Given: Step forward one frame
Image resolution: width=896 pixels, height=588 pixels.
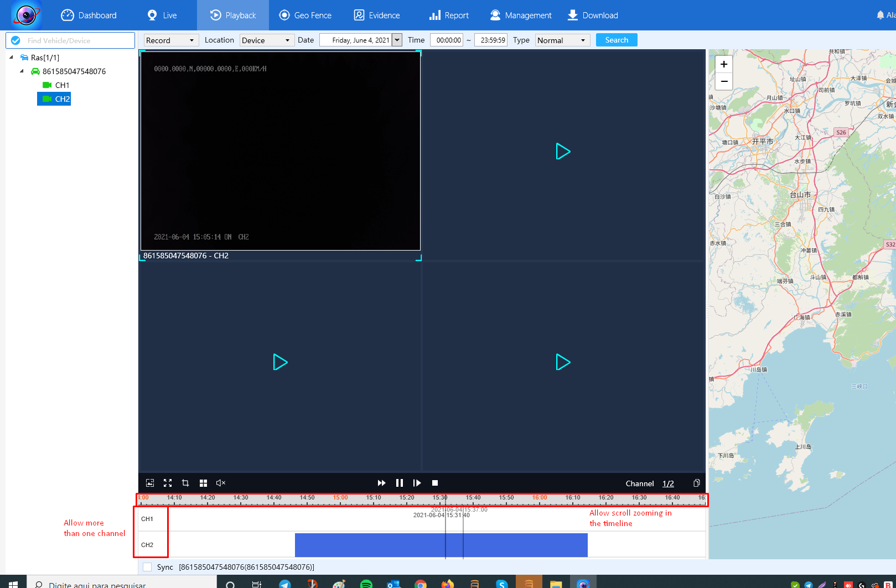Looking at the screenshot, I should click(417, 483).
